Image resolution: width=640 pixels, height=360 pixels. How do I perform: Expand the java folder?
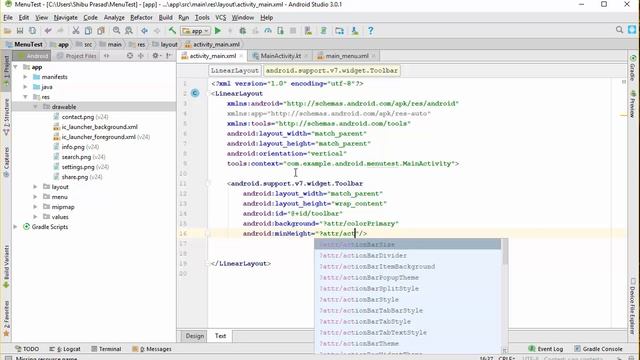(25, 87)
